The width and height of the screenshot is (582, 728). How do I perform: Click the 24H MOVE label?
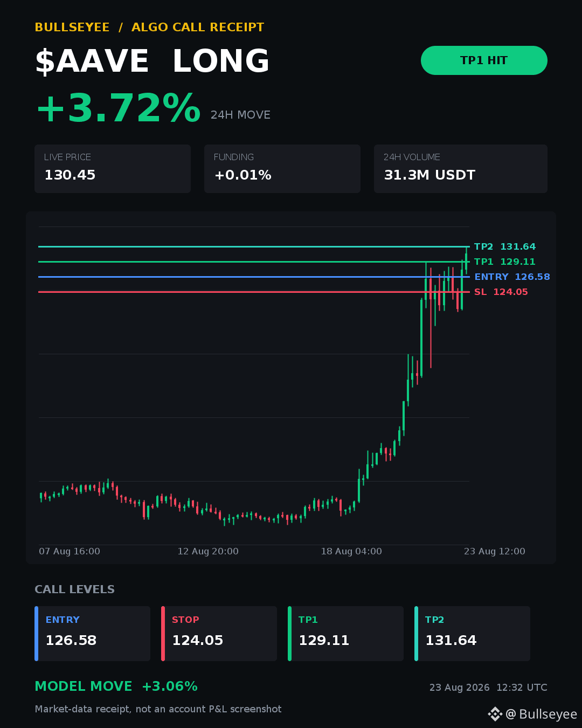pyautogui.click(x=240, y=115)
